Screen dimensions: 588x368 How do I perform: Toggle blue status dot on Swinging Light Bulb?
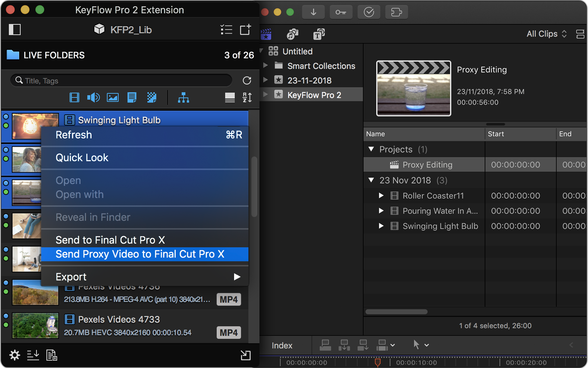[6, 117]
